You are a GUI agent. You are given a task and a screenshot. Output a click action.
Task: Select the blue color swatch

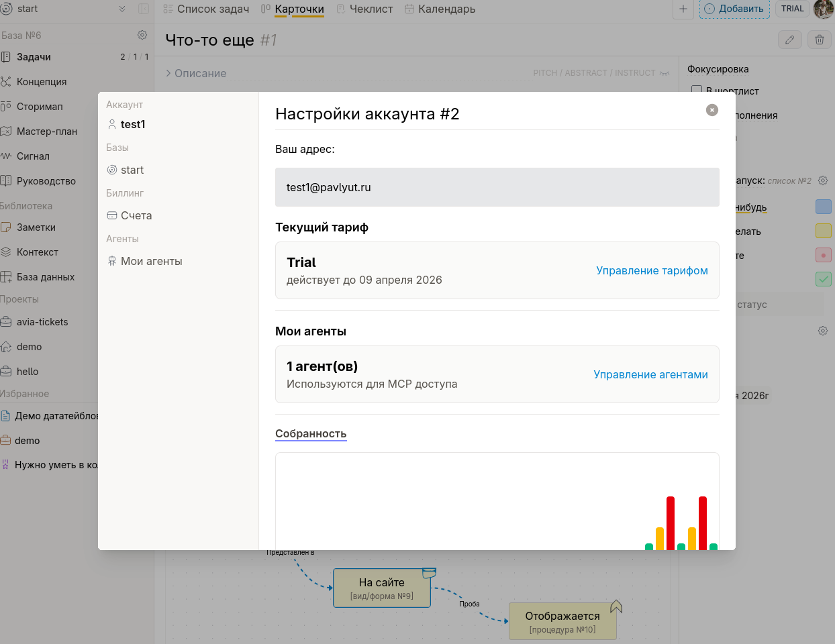(x=823, y=207)
